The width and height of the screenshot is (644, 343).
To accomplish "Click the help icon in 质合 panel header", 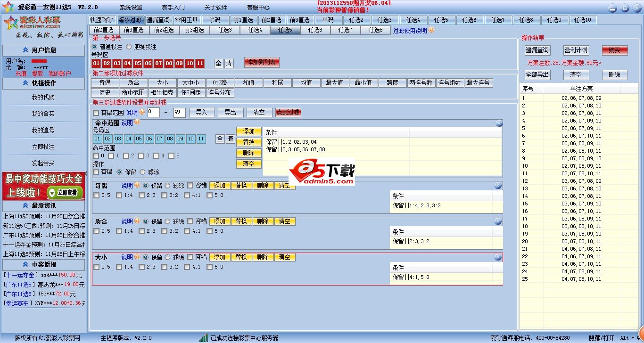I will point(137,221).
